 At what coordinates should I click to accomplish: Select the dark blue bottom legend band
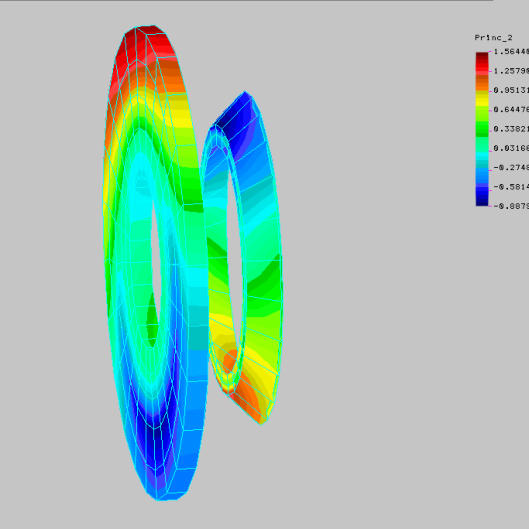[x=482, y=201]
